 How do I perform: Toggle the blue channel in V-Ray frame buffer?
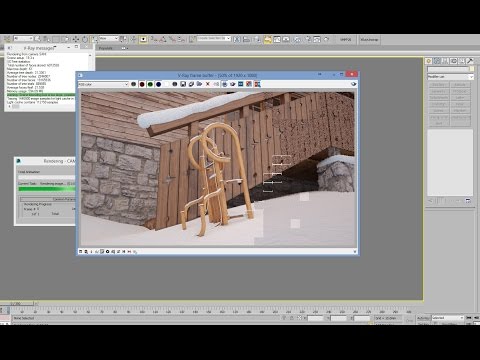point(158,84)
